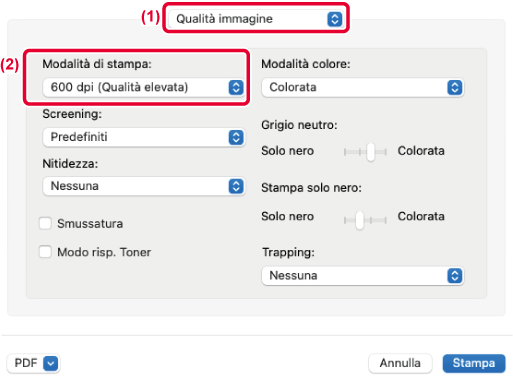Viewport: 513px width, 381px height.
Task: Click the arrows icon beside Colorata
Action: [x=455, y=88]
